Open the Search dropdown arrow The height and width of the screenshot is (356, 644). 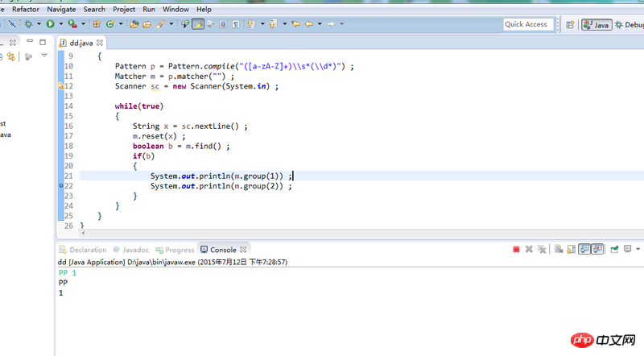pyautogui.click(x=171, y=24)
